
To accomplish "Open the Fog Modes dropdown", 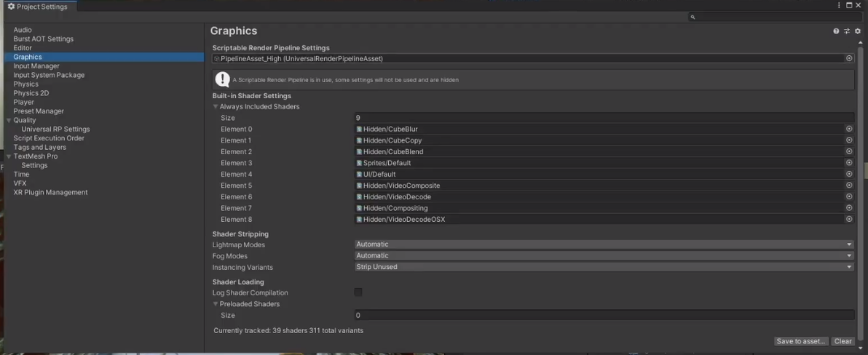I will [x=604, y=255].
